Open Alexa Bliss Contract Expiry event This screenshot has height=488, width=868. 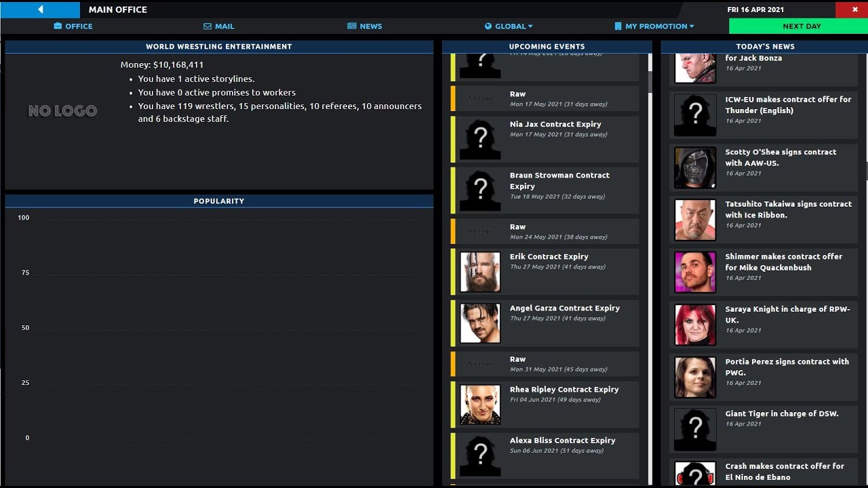(x=545, y=456)
